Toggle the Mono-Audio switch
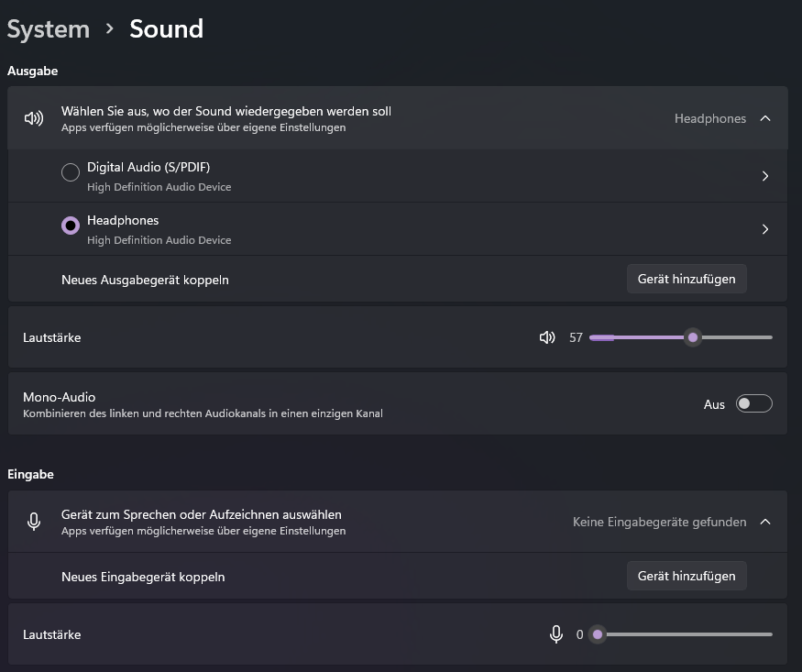The image size is (802, 672). (753, 404)
